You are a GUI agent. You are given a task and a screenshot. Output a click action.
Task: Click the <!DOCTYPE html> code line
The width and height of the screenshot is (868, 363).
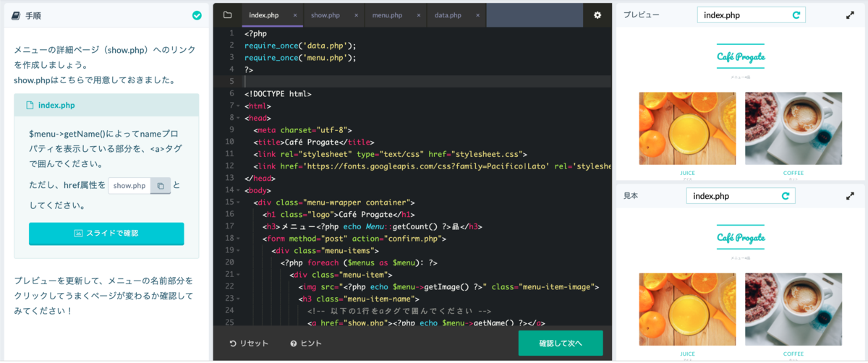[278, 94]
